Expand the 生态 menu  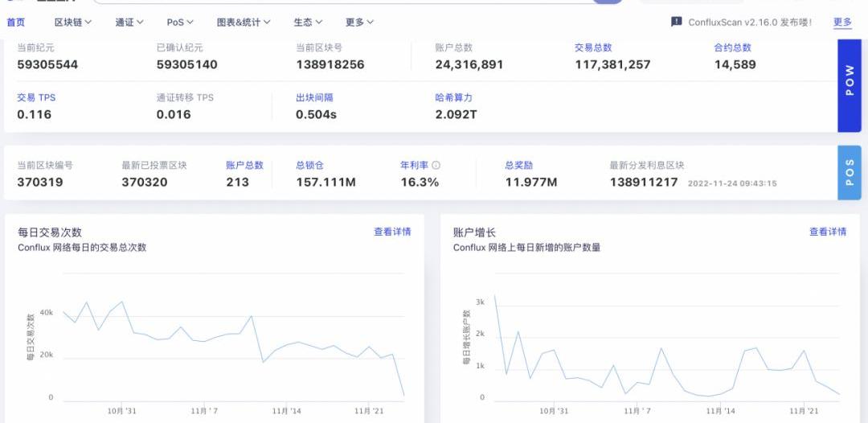click(308, 23)
